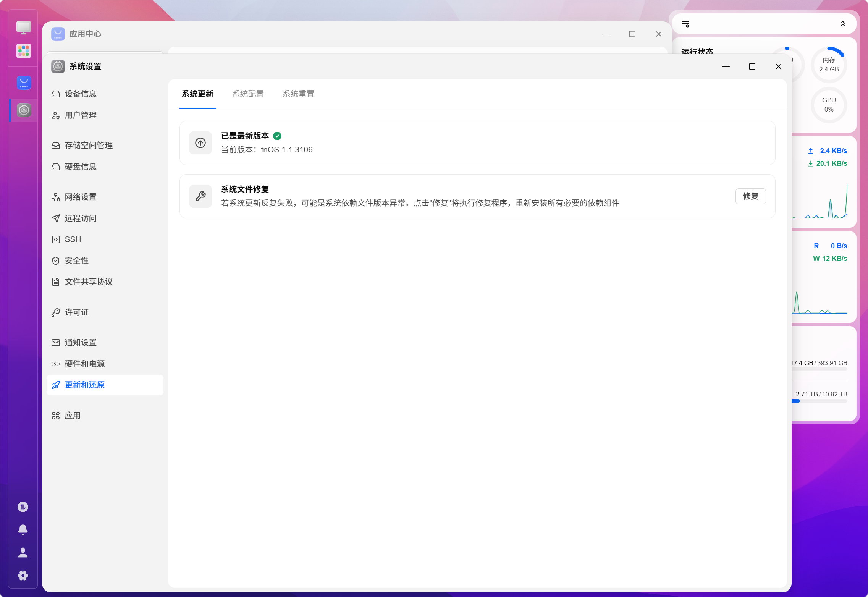Open 远程访问 in the sidebar
This screenshot has height=597, width=868.
click(x=105, y=218)
